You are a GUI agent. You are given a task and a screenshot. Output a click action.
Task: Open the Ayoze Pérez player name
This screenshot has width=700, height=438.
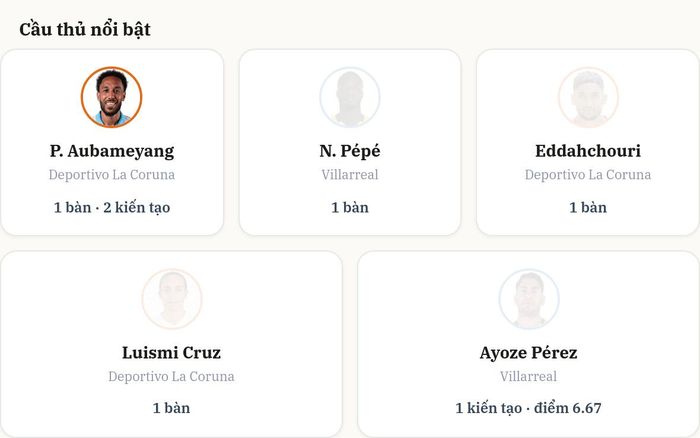click(x=529, y=353)
